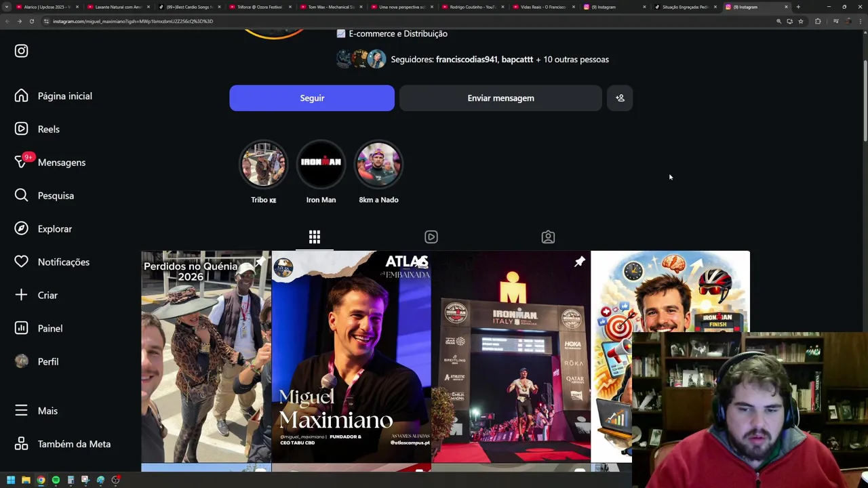868x488 pixels.
Task: Open the Miguel Maximiano Atlas post
Action: point(351,357)
